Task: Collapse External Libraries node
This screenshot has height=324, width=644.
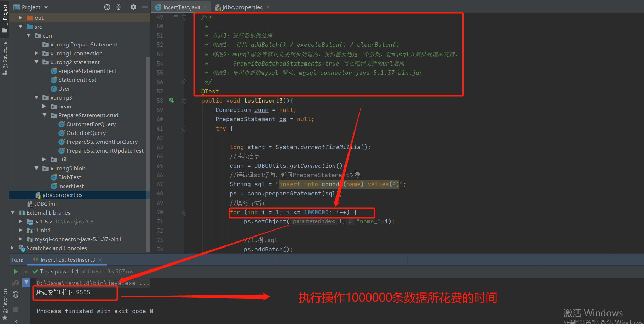Action: (x=13, y=212)
